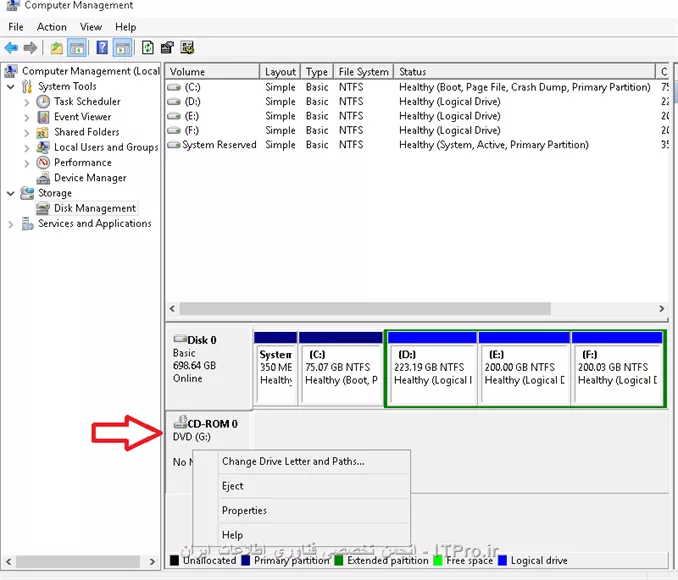This screenshot has height=580, width=678.
Task: Select the Event Viewer icon
Action: pos(43,117)
